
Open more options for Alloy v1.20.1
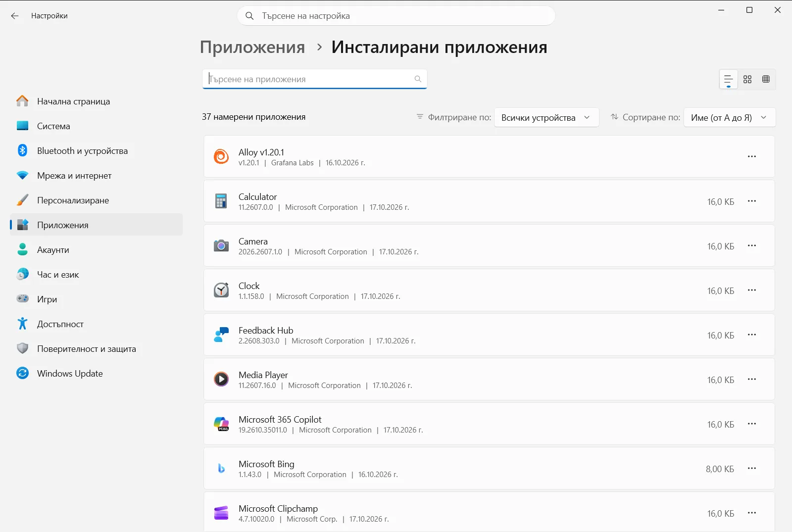coord(752,156)
